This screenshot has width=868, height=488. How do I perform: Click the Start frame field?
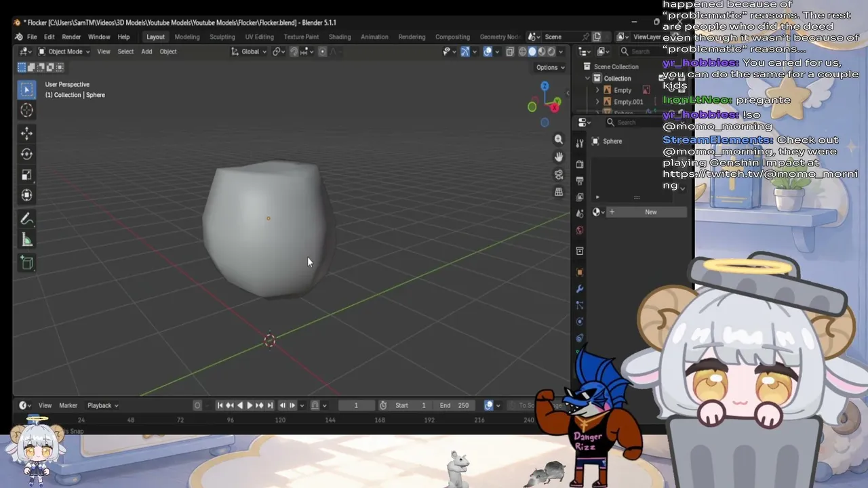tap(411, 405)
